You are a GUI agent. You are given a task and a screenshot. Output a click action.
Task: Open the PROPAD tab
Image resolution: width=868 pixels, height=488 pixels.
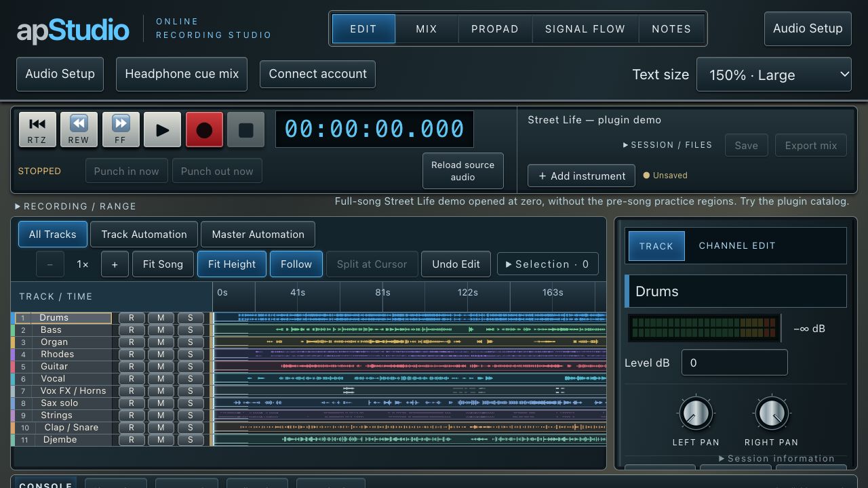tap(495, 29)
